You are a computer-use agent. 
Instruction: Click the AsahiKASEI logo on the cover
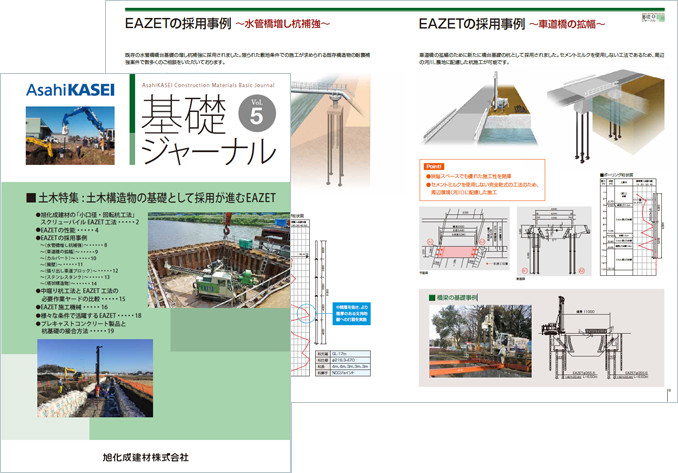click(70, 90)
